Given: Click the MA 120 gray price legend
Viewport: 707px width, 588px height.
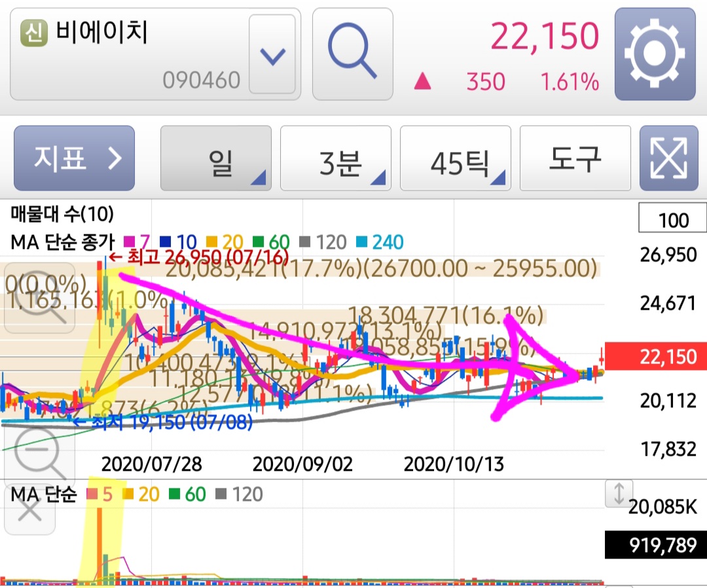Looking at the screenshot, I should click(x=323, y=242).
